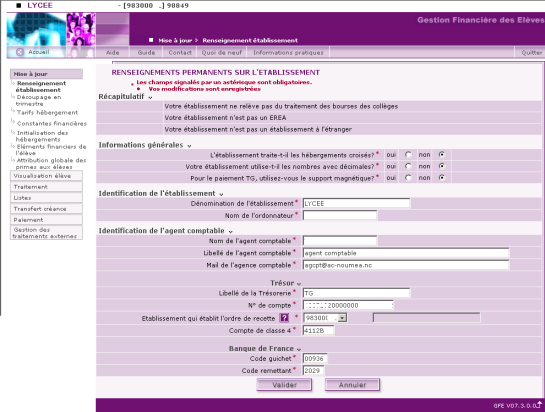The image size is (545, 412).
Task: Open Constantes financières
Action: (x=52, y=123)
